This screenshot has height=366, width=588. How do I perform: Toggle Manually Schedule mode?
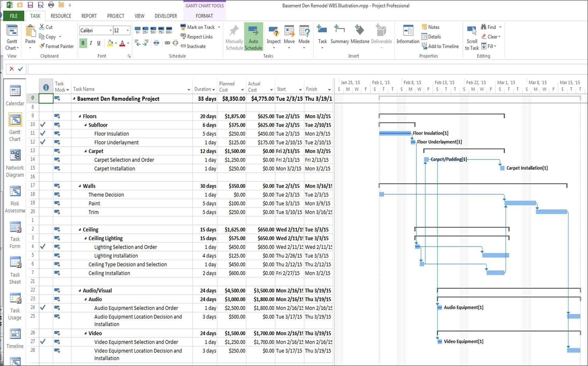click(x=234, y=36)
